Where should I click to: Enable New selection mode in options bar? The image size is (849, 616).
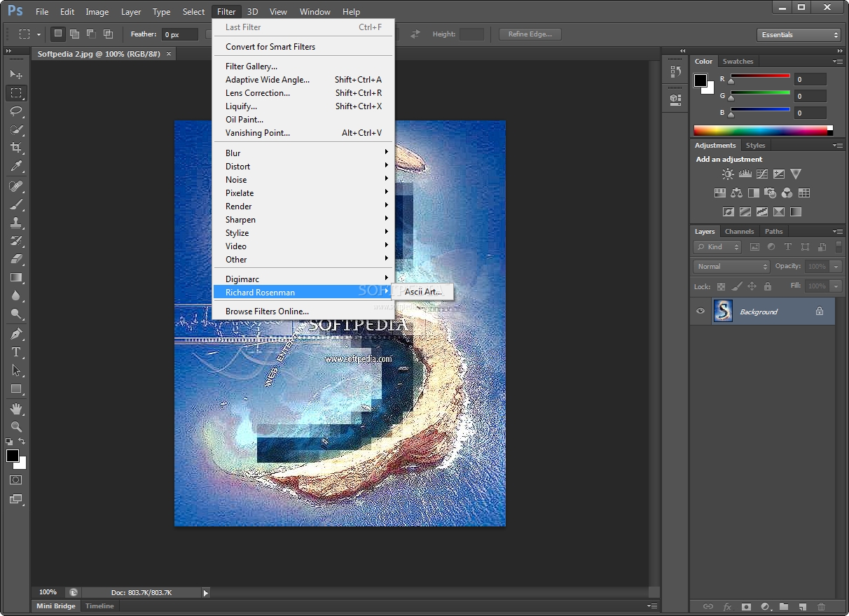[58, 34]
